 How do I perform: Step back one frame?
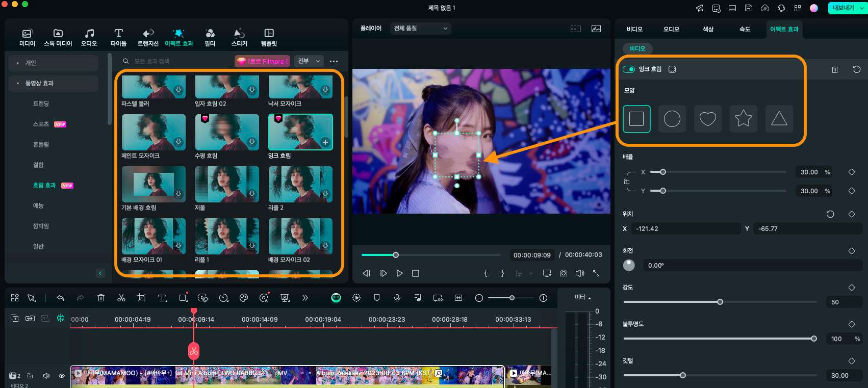click(x=366, y=273)
